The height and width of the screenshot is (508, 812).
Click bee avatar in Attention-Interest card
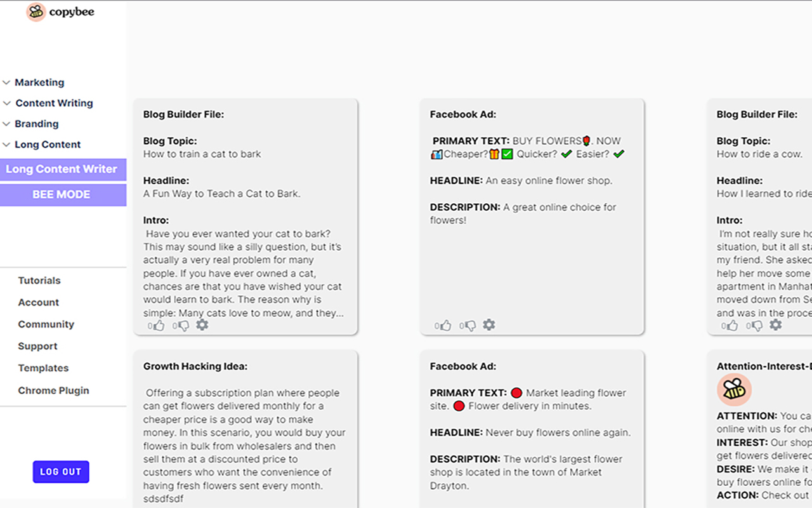pos(734,389)
